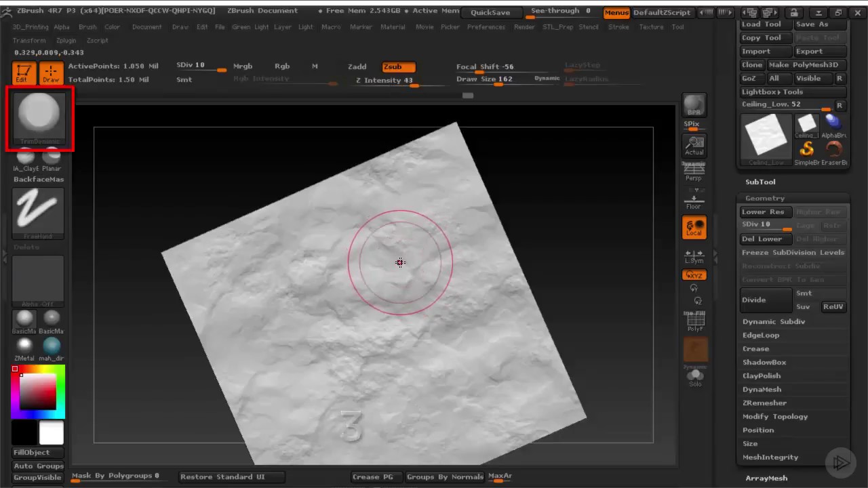
Task: Click the Load Tool button
Action: pyautogui.click(x=766, y=24)
